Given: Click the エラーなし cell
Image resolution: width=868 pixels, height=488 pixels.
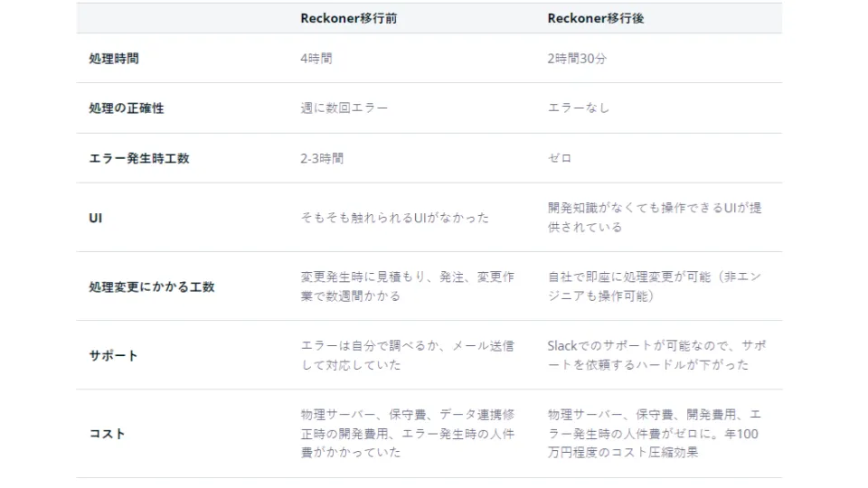Looking at the screenshot, I should [579, 108].
